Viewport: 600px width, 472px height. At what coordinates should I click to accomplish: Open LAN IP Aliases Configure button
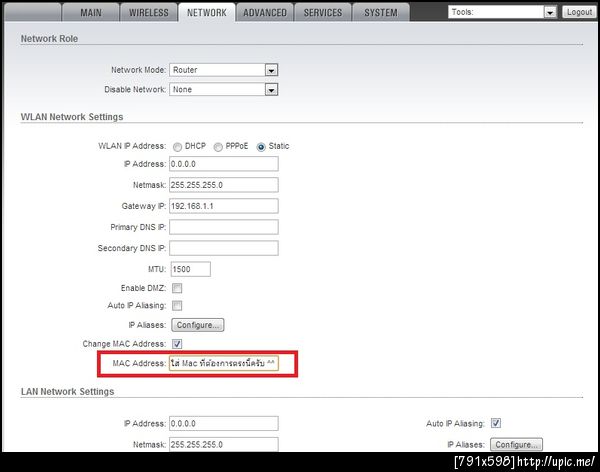516,445
